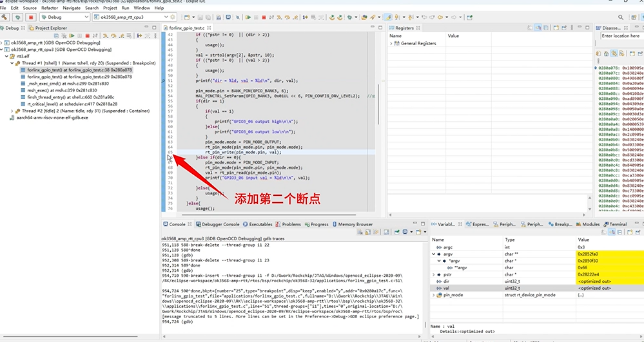Viewport: 644px width, 342px height.
Task: Open the Debug launch mode dropdown
Action: click(x=86, y=17)
